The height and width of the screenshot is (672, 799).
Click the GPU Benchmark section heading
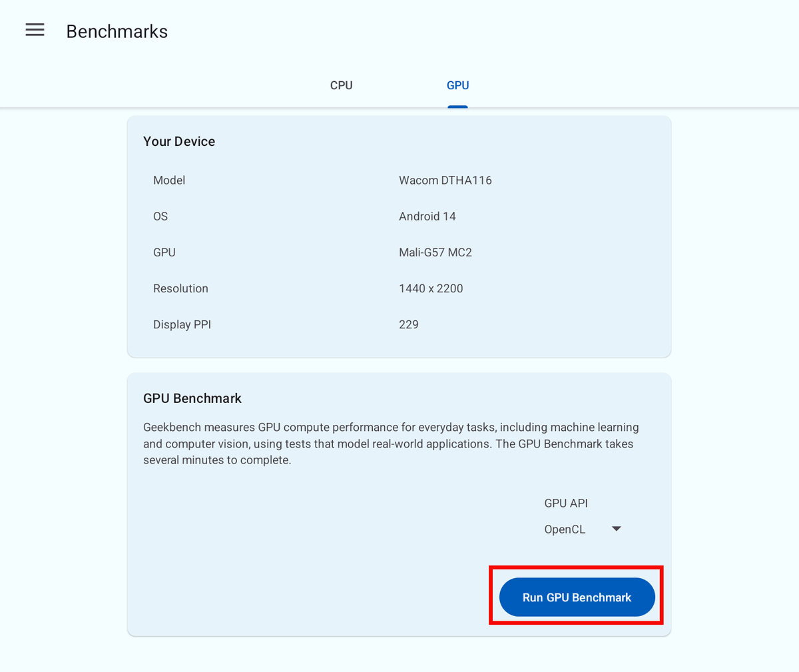192,398
